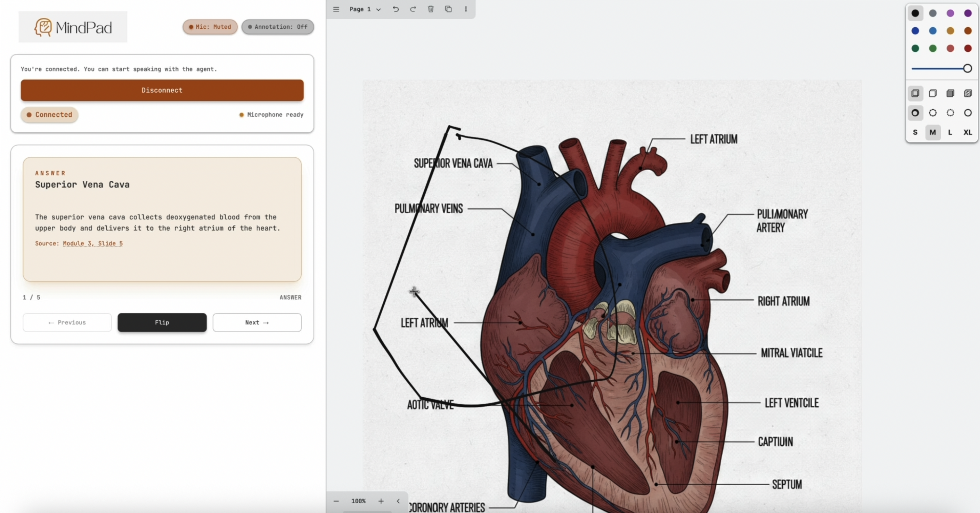The image size is (980, 513).
Task: Toggle the Mic: Muted pill
Action: pyautogui.click(x=210, y=27)
